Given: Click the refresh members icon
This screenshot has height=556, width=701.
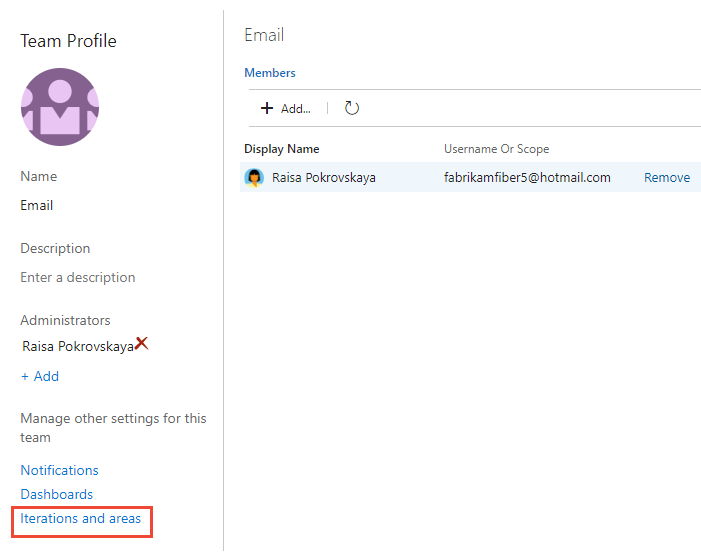Looking at the screenshot, I should click(x=351, y=108).
